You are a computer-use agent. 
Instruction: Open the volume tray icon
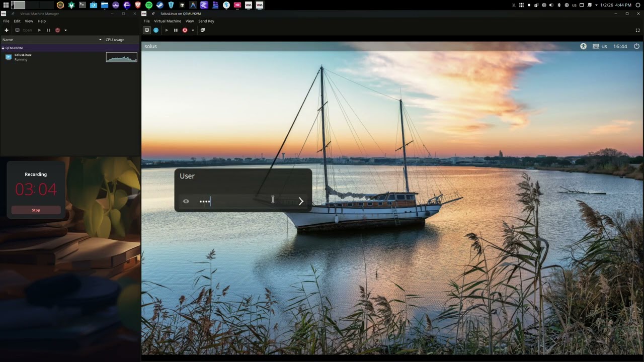551,5
